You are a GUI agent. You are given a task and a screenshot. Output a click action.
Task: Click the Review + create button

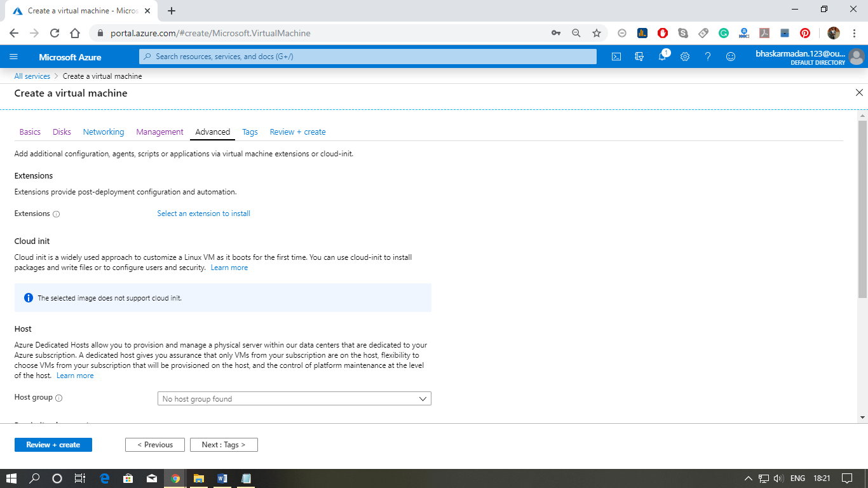click(x=53, y=445)
